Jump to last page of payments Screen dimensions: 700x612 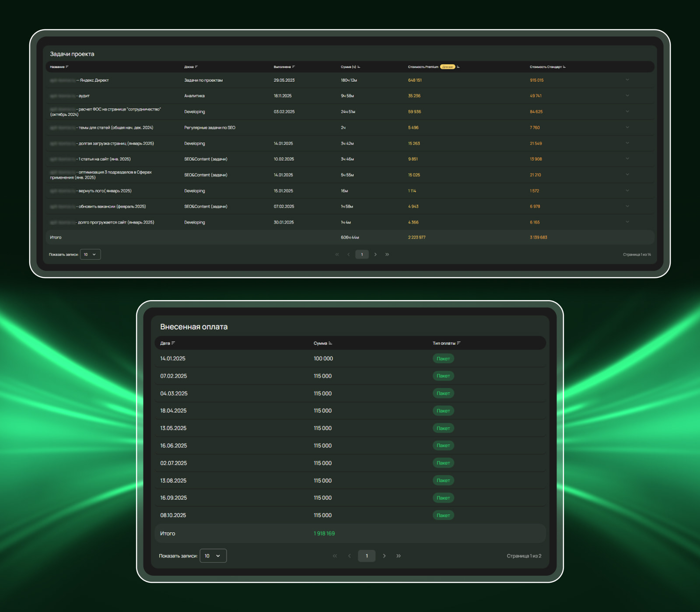pyautogui.click(x=399, y=556)
